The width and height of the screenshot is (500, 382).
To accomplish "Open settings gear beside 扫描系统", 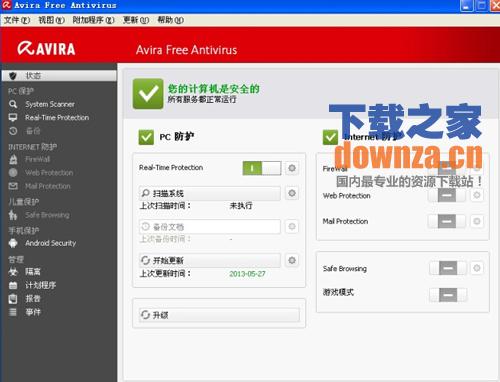I will coord(292,193).
